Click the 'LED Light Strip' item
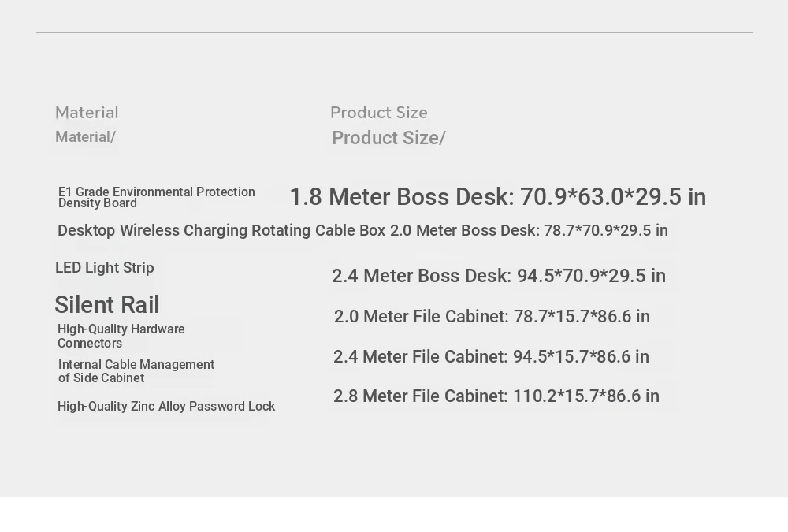 point(105,267)
